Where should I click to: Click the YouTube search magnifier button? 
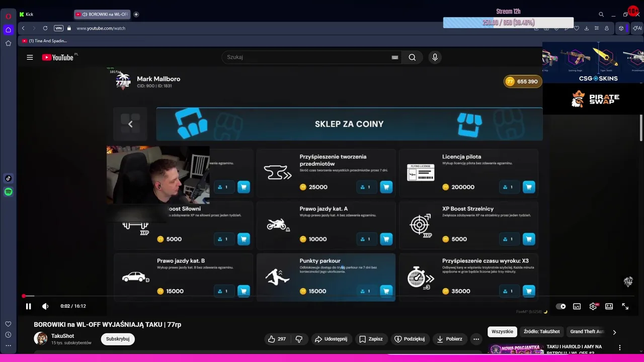tap(412, 57)
